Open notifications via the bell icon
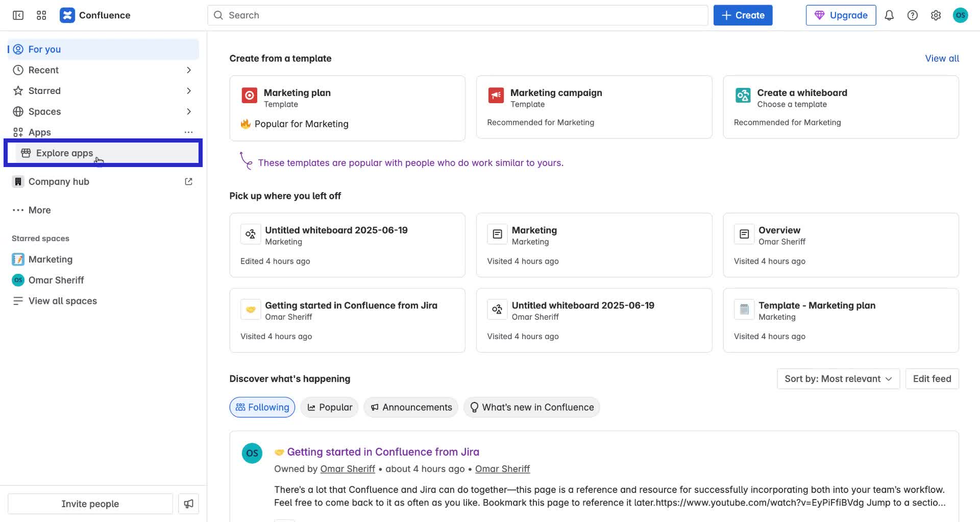 click(x=889, y=15)
